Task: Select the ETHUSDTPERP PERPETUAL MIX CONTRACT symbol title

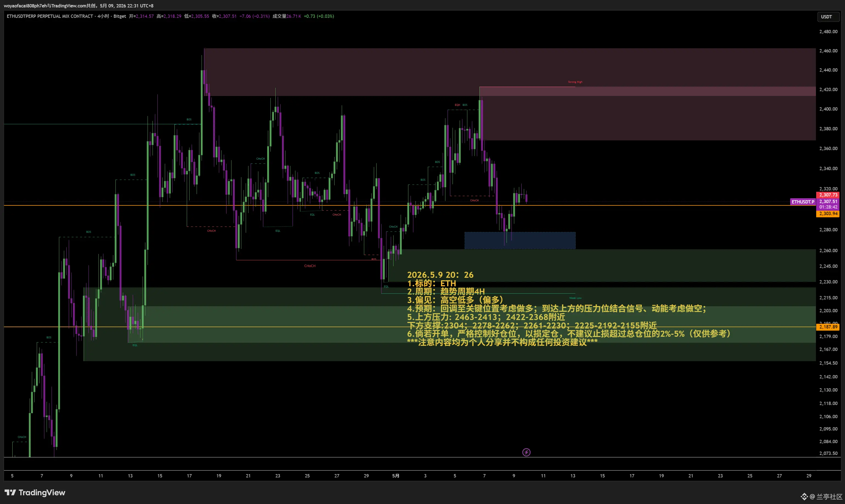Action: point(50,16)
